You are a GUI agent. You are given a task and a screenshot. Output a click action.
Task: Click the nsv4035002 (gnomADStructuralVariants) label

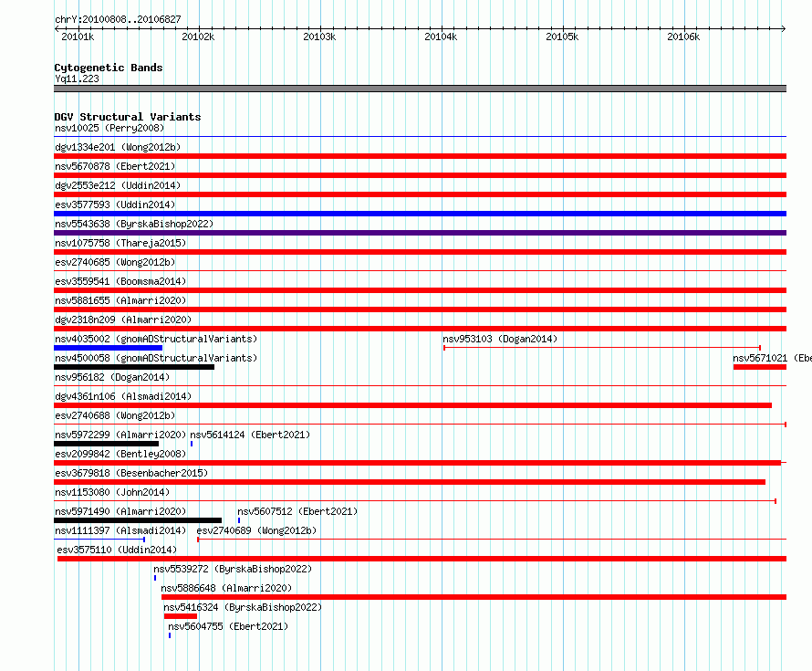click(156, 339)
